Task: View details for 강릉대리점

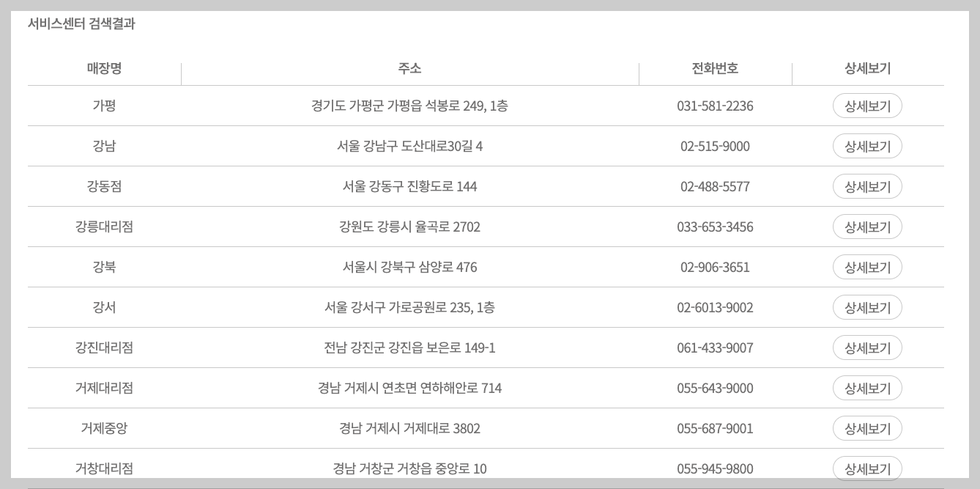Action: pyautogui.click(x=867, y=227)
